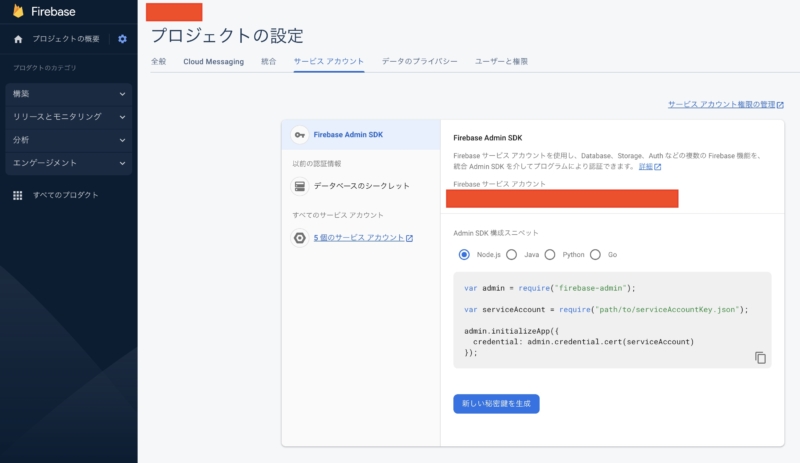Select the Java radio button
This screenshot has height=463, width=800.
pos(512,255)
